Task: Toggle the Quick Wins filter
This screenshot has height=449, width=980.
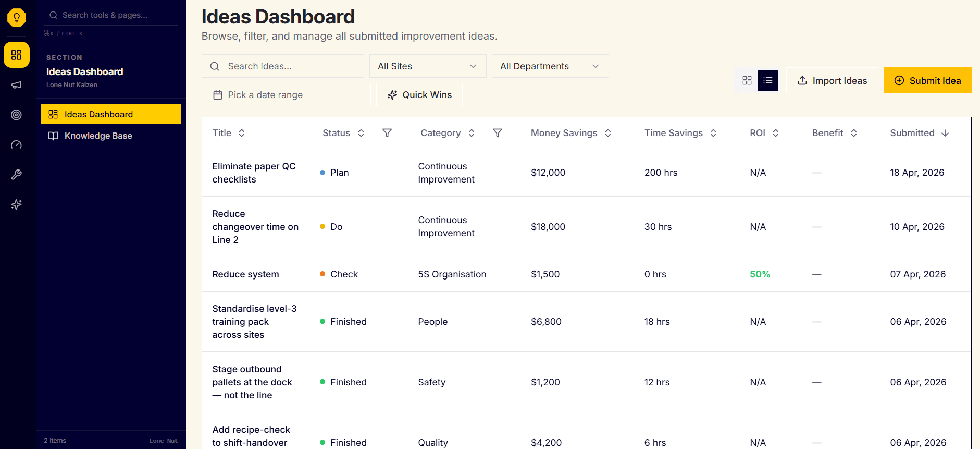Action: 419,95
